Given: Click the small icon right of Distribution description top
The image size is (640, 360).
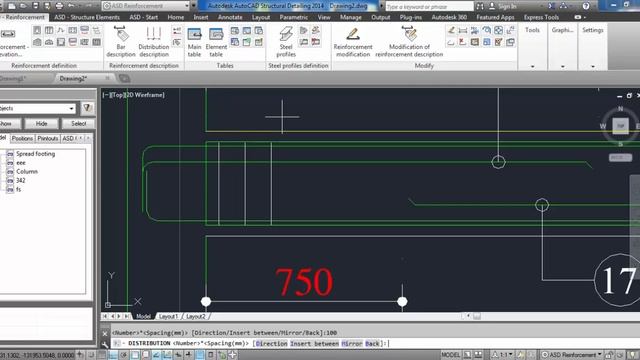Looking at the screenshot, I should pyautogui.click(x=177, y=31).
